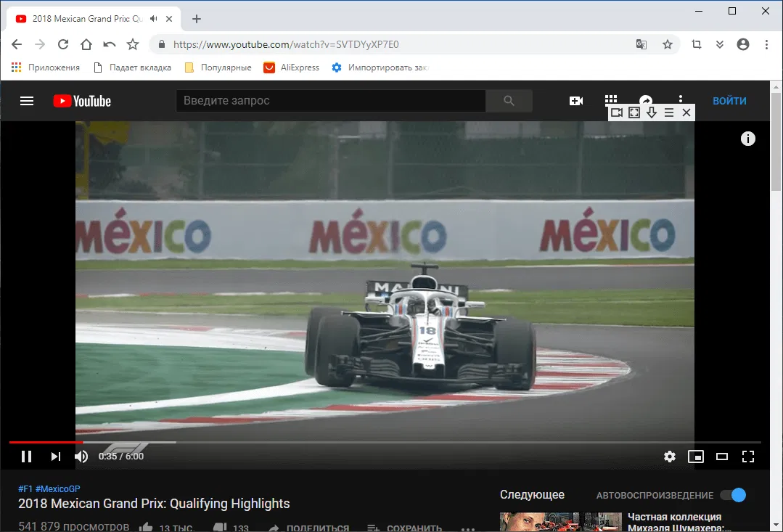Click the scrollbar up arrow
The image size is (783, 532).
[x=776, y=86]
